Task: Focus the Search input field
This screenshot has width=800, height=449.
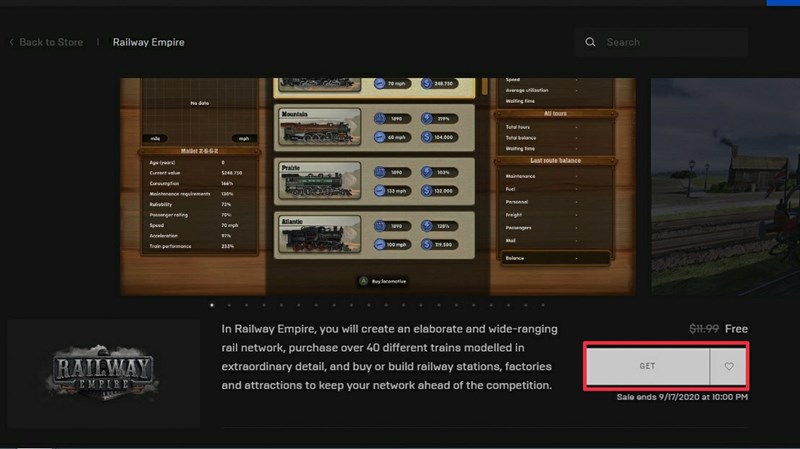Action: 662,42
